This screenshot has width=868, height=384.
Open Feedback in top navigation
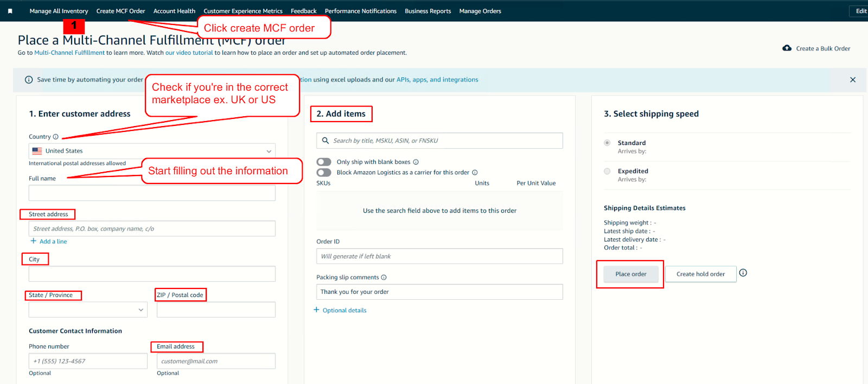[x=303, y=11]
